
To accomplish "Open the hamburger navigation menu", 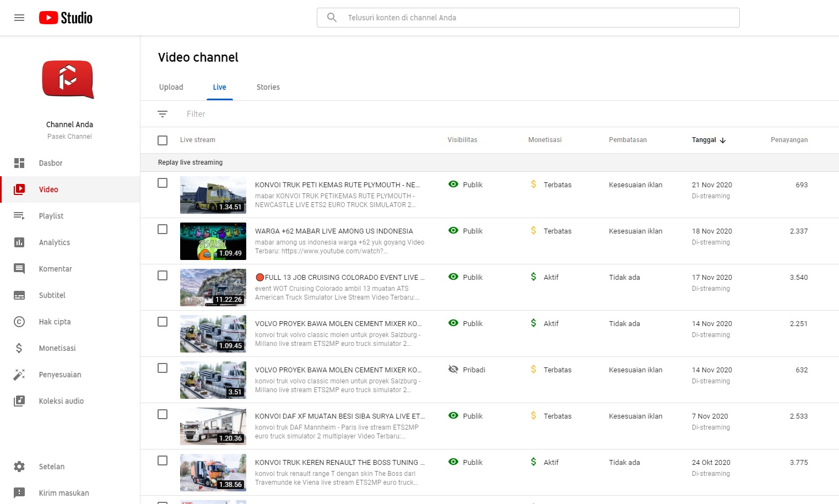I will pos(19,18).
